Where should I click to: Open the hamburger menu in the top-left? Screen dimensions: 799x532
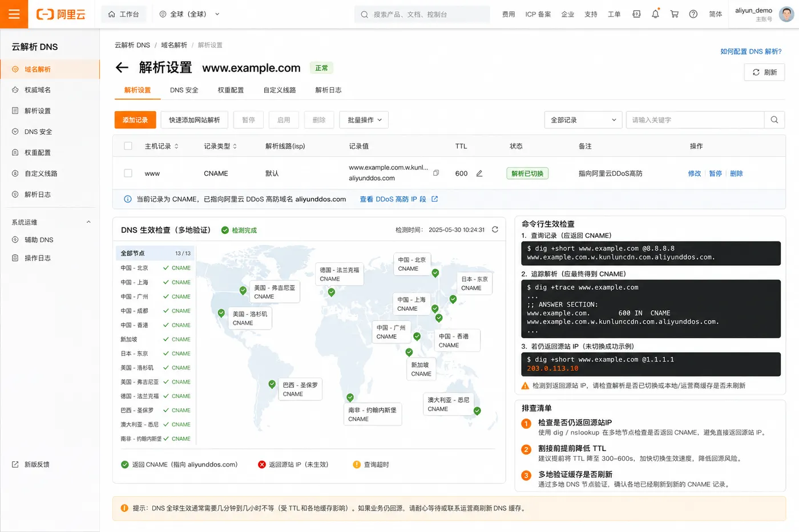point(14,14)
